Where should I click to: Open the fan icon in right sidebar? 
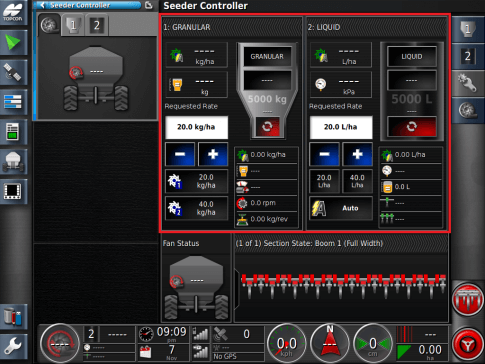[468, 110]
